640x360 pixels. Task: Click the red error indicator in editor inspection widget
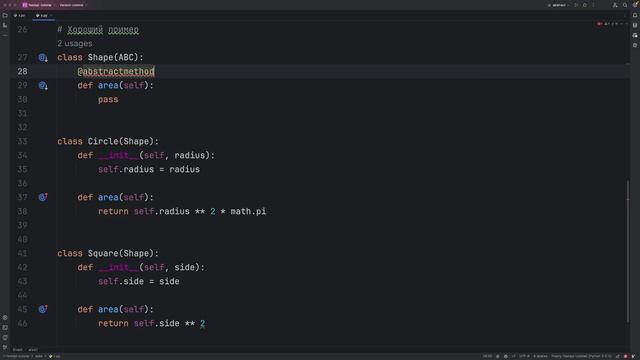(599, 24)
